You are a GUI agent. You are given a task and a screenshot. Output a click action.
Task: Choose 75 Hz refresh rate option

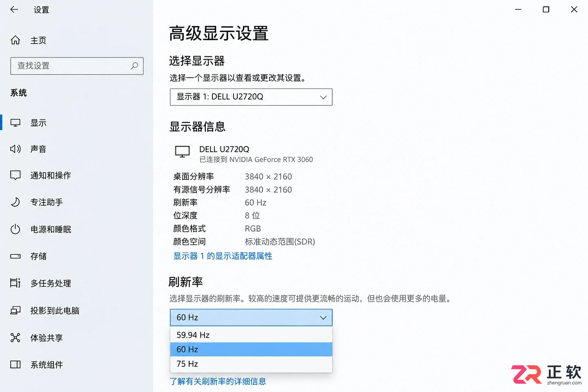(251, 364)
